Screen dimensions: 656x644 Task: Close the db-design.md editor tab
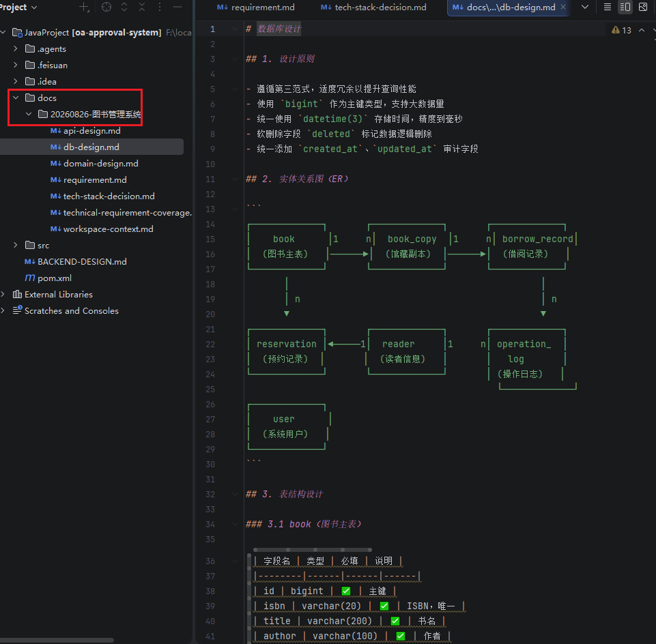pyautogui.click(x=563, y=7)
